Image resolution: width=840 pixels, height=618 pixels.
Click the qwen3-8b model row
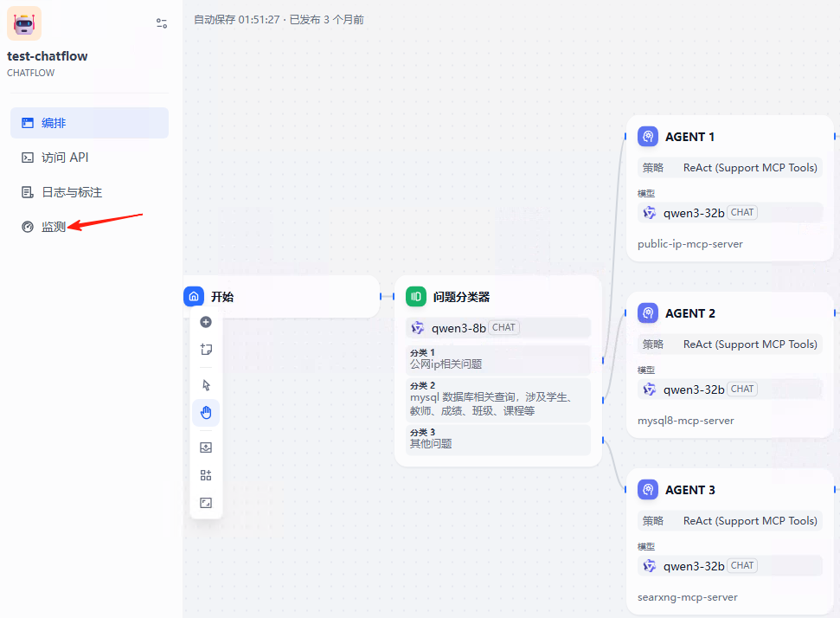498,327
